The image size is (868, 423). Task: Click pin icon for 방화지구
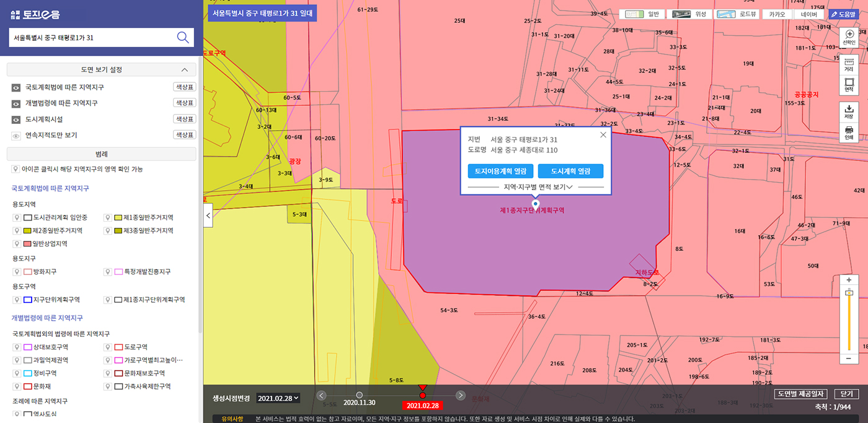(x=17, y=271)
